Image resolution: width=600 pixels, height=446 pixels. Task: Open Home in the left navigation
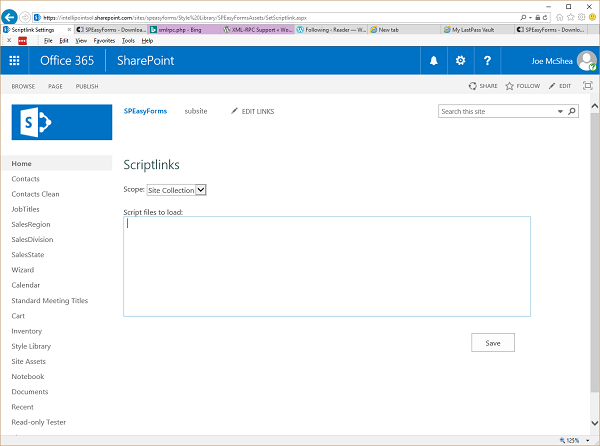pyautogui.click(x=21, y=163)
